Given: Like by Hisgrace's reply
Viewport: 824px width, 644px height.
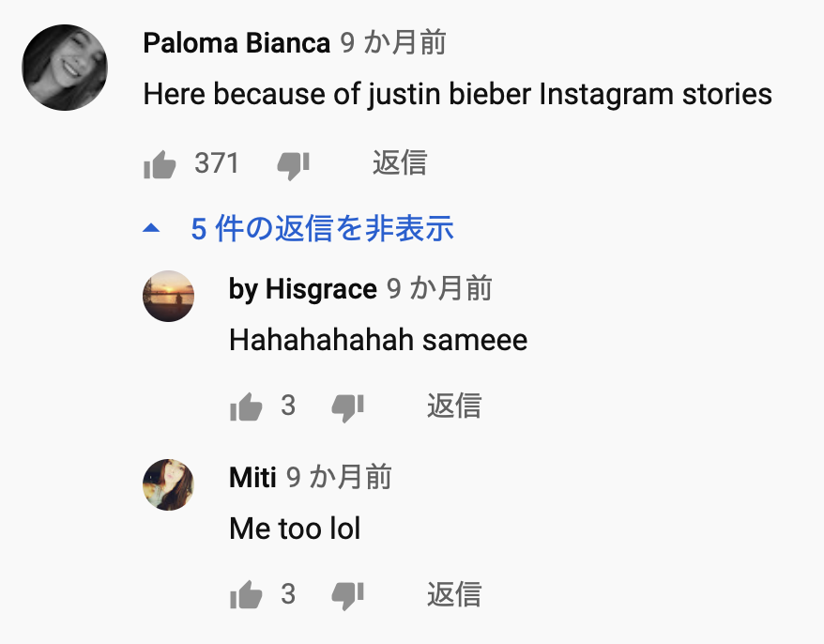Looking at the screenshot, I should pos(246,407).
